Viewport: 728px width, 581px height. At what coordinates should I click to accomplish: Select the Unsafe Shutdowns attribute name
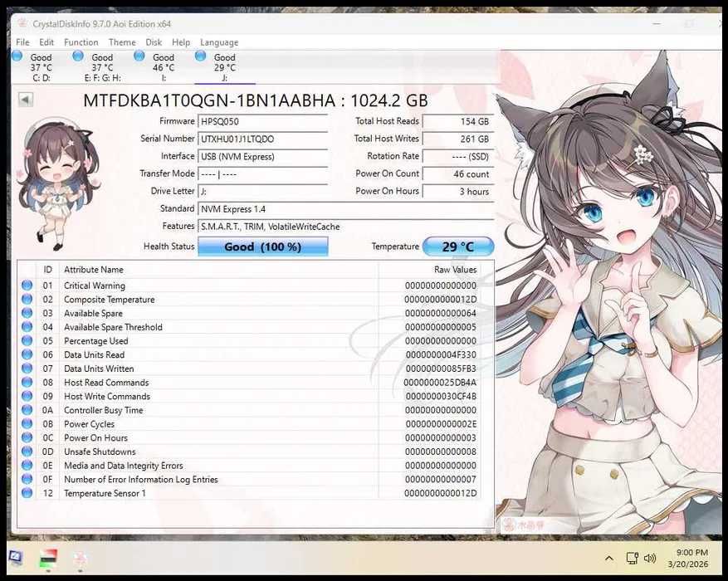tap(100, 452)
